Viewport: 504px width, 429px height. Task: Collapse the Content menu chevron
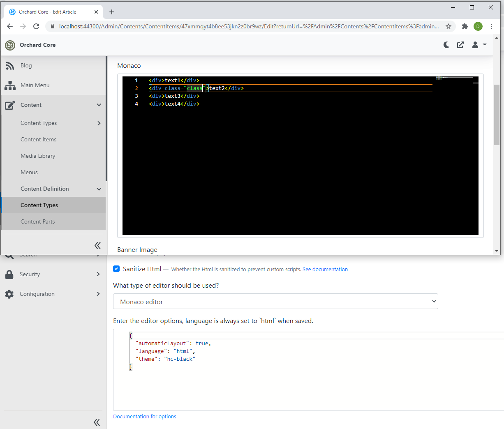tap(99, 105)
